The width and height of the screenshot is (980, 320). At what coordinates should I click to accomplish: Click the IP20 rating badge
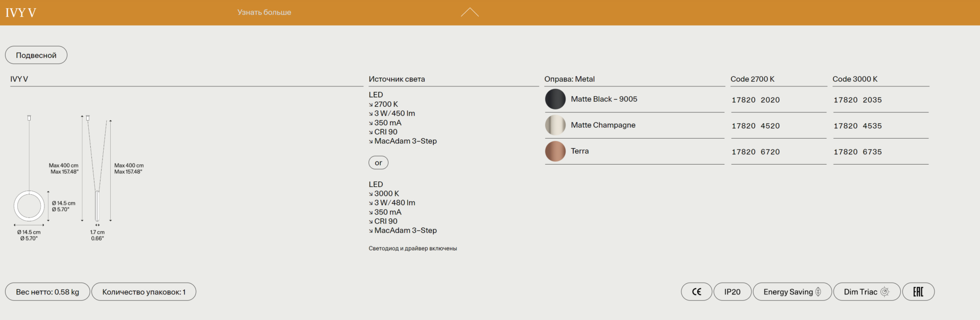click(732, 292)
